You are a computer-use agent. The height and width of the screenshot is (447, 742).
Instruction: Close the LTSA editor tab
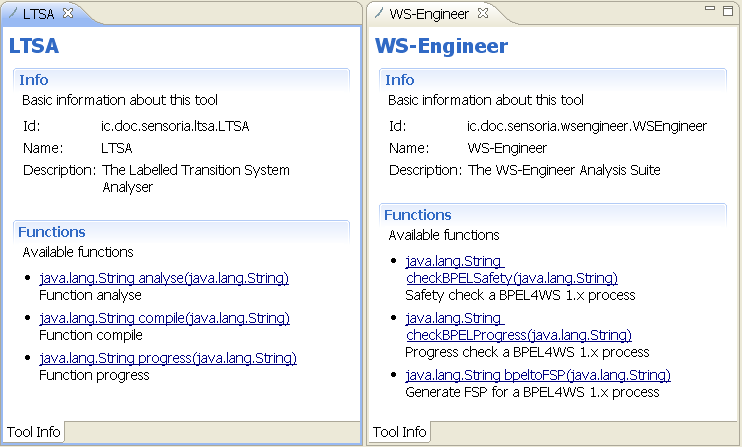pyautogui.click(x=68, y=13)
